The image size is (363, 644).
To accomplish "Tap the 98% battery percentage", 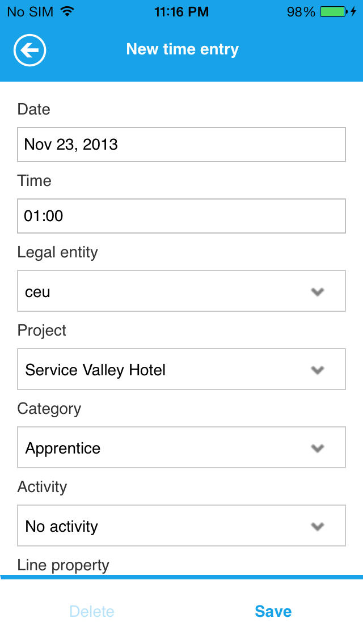I will tap(301, 12).
